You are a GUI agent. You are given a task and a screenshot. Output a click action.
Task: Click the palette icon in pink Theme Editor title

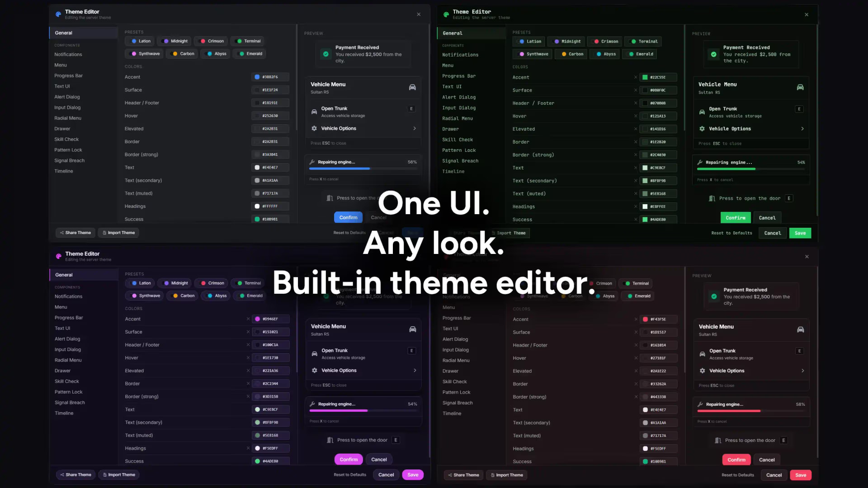pos(58,256)
